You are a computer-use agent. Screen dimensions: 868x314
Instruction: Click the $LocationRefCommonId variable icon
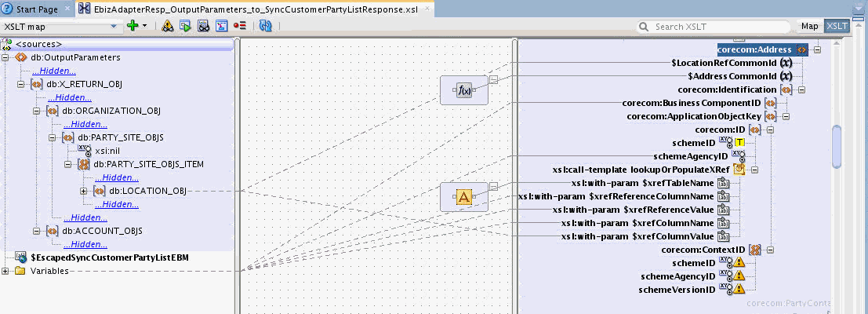tap(786, 63)
